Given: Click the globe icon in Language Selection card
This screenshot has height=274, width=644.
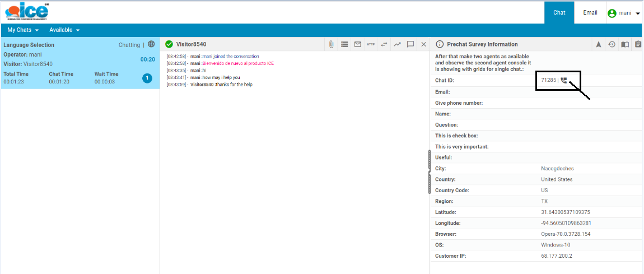Looking at the screenshot, I should pos(151,44).
